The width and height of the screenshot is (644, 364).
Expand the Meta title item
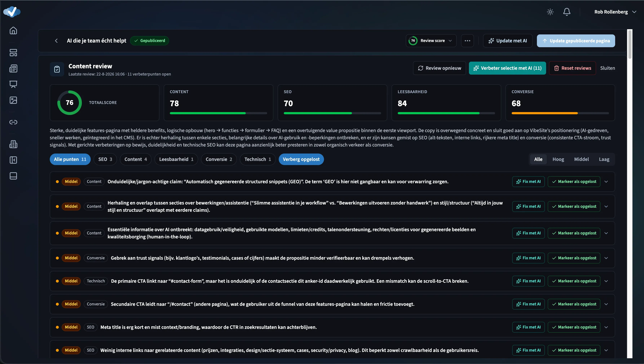pyautogui.click(x=606, y=327)
